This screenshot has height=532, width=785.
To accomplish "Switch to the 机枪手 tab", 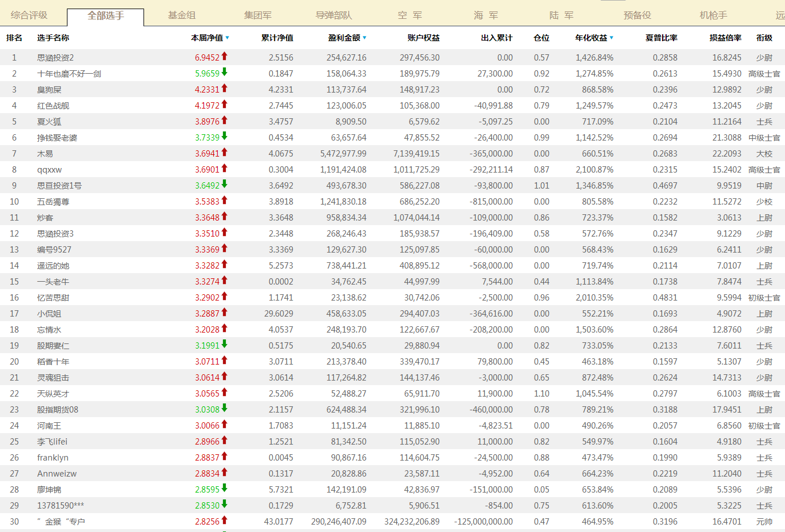I will pyautogui.click(x=714, y=15).
